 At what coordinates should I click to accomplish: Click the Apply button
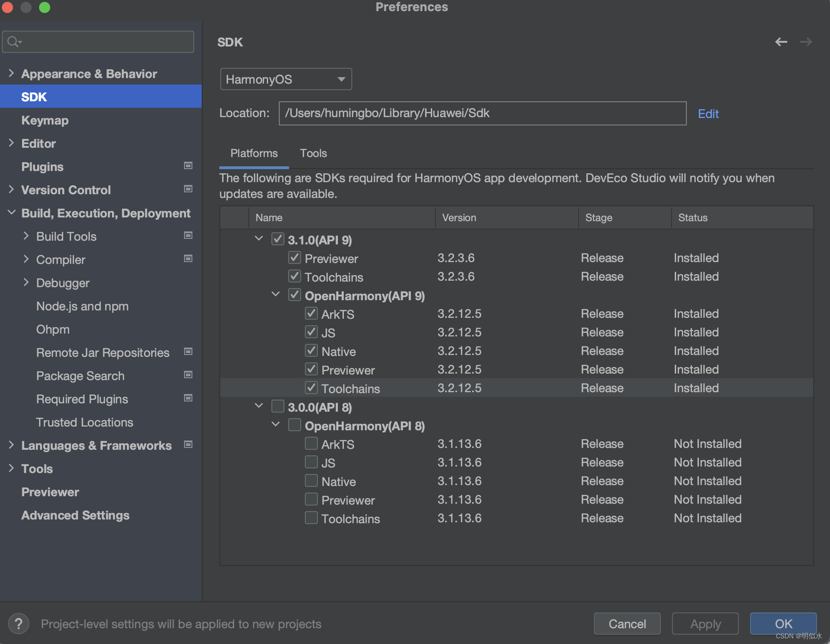click(x=705, y=624)
